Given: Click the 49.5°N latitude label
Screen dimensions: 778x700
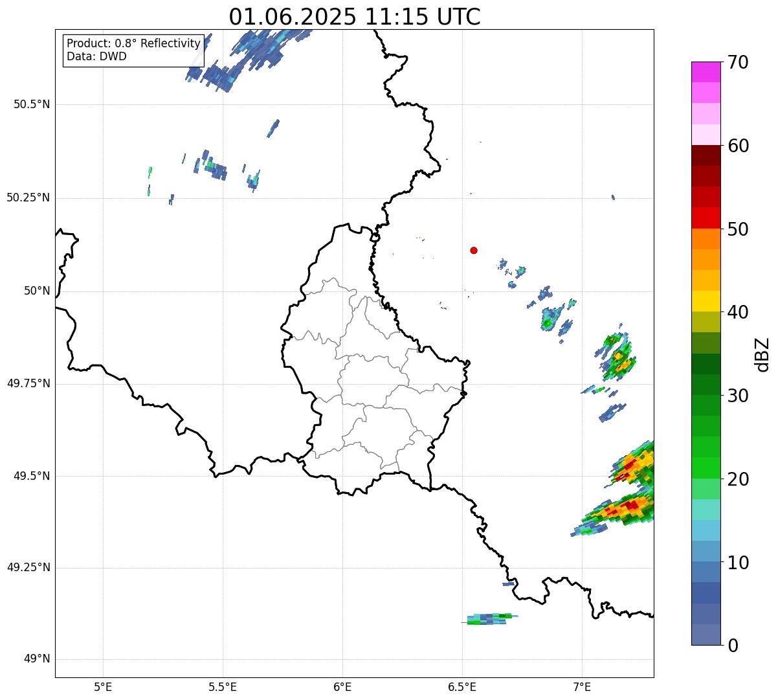Looking at the screenshot, I should 32,476.
